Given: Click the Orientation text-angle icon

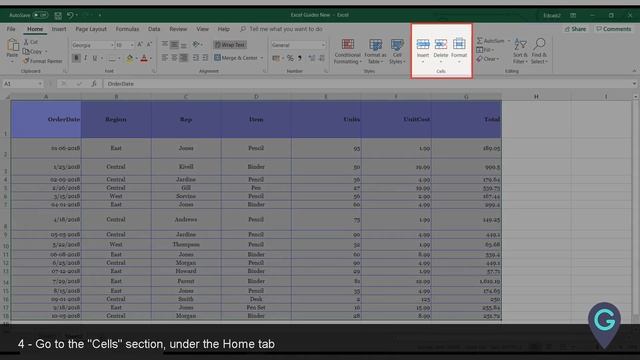Looking at the screenshot, I should pos(196,44).
